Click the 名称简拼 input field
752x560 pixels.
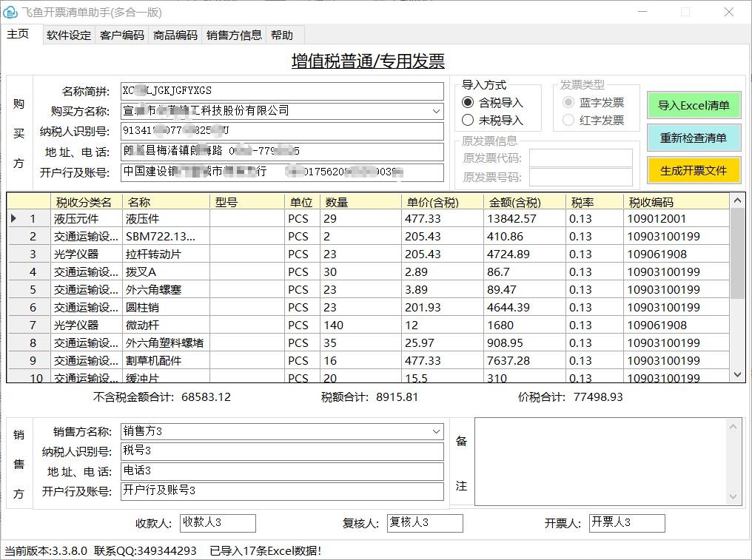pos(281,91)
